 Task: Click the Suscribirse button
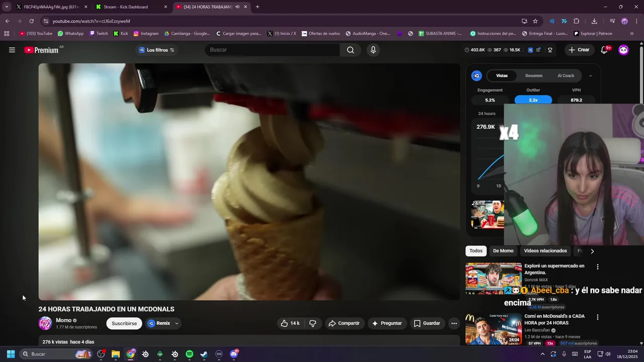pos(124,323)
